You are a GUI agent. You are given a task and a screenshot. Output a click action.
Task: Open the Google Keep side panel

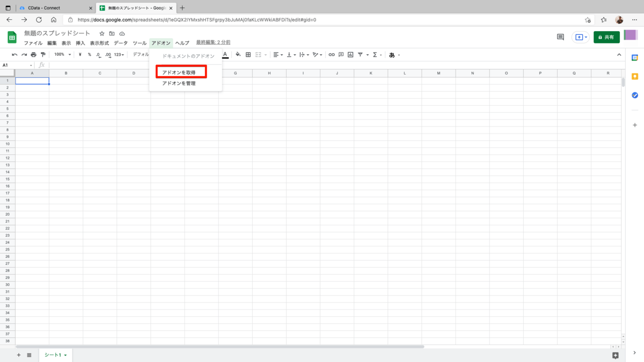635,76
